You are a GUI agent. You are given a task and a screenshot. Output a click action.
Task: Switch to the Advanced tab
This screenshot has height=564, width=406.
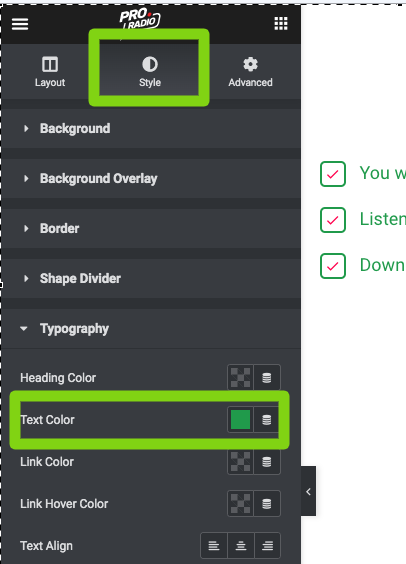point(250,72)
